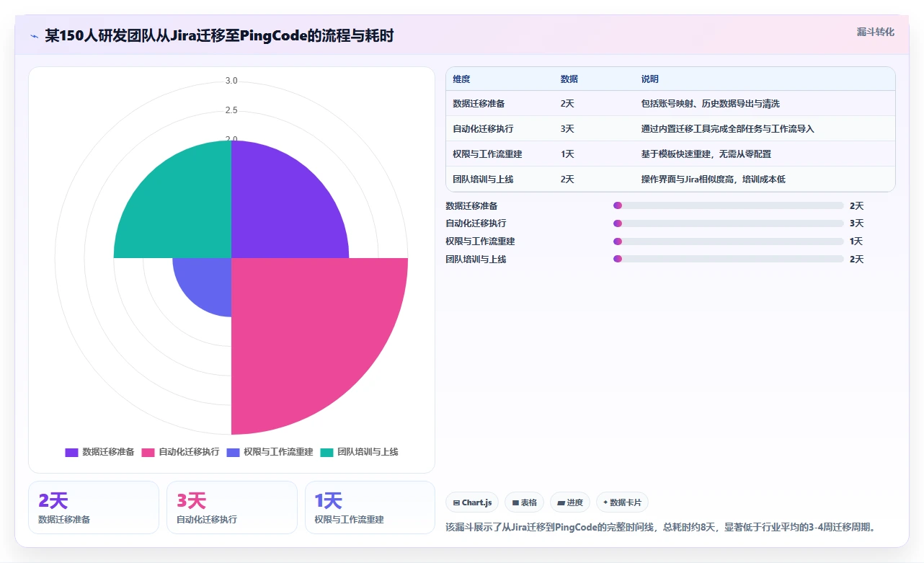Click description 基于模板快速重建，无需从零配置

[x=706, y=154]
